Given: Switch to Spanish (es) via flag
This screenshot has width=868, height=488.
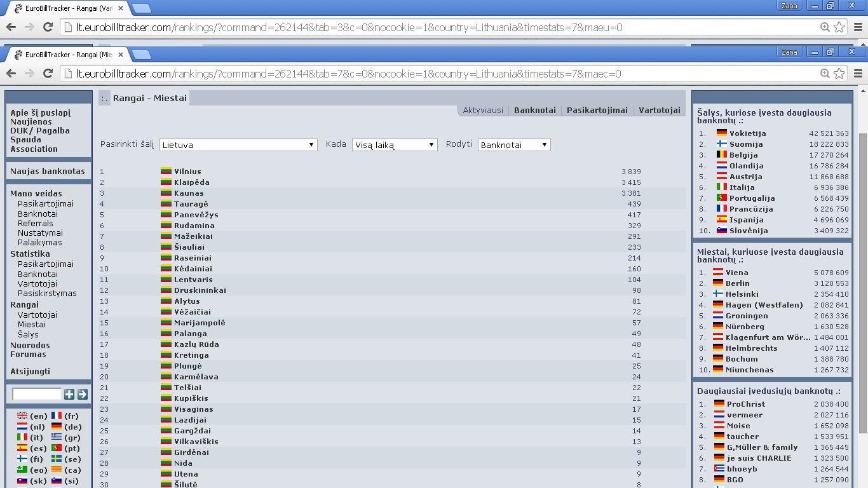Looking at the screenshot, I should pos(22,449).
